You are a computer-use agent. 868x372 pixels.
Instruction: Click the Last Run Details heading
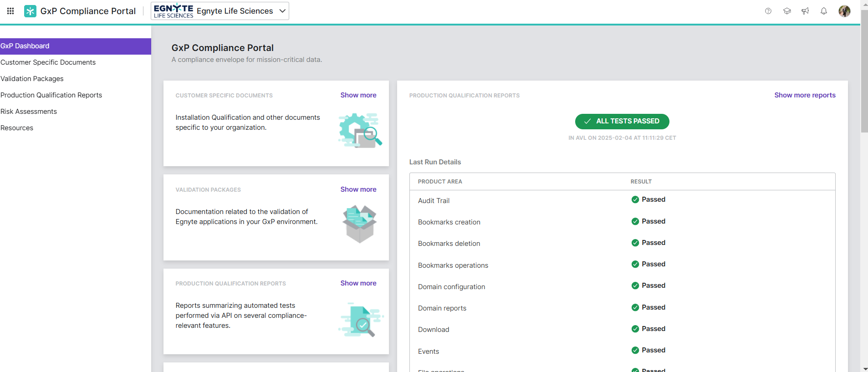pyautogui.click(x=435, y=162)
